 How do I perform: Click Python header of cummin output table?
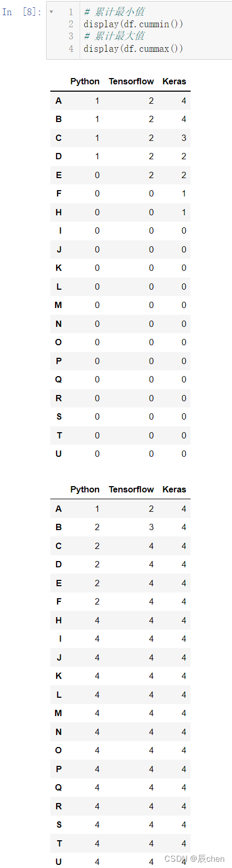[85, 81]
